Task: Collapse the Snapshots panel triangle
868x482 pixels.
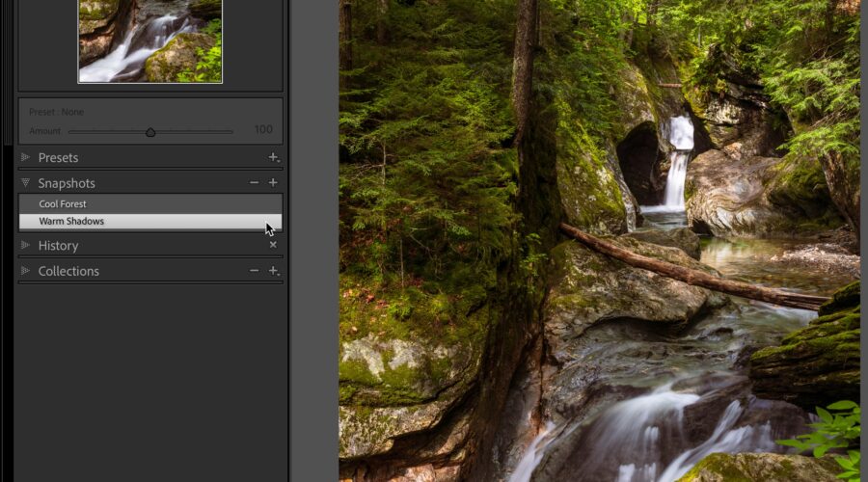Action: (26, 182)
